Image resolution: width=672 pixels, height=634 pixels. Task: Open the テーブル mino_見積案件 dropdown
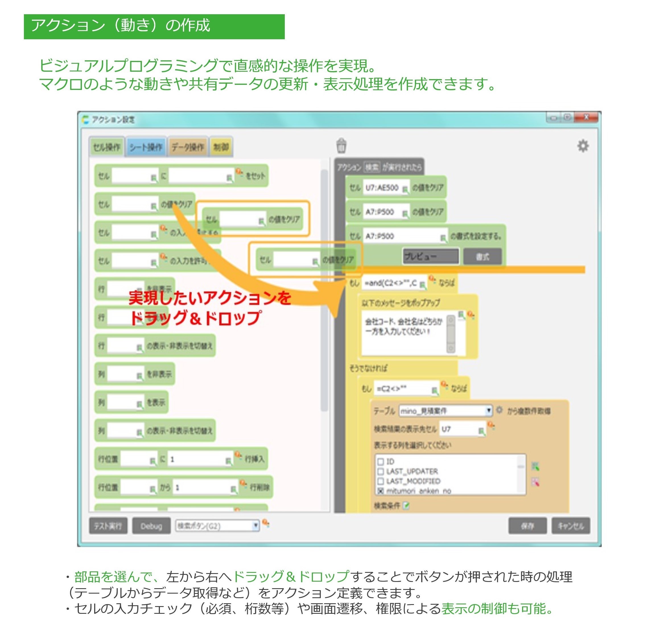pyautogui.click(x=446, y=411)
